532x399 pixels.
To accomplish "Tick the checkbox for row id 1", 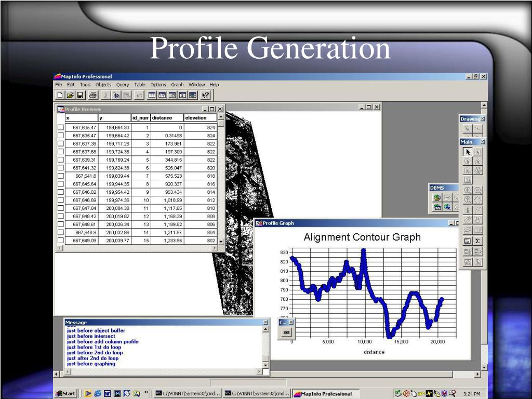I will pyautogui.click(x=60, y=128).
